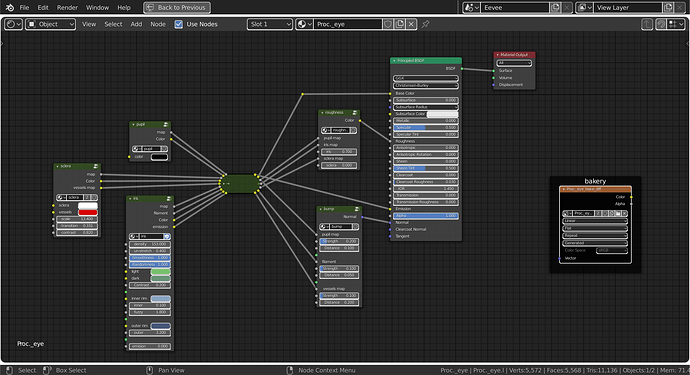Viewport: 690px width, 375px height.
Task: Open the Window menu
Action: click(x=97, y=7)
